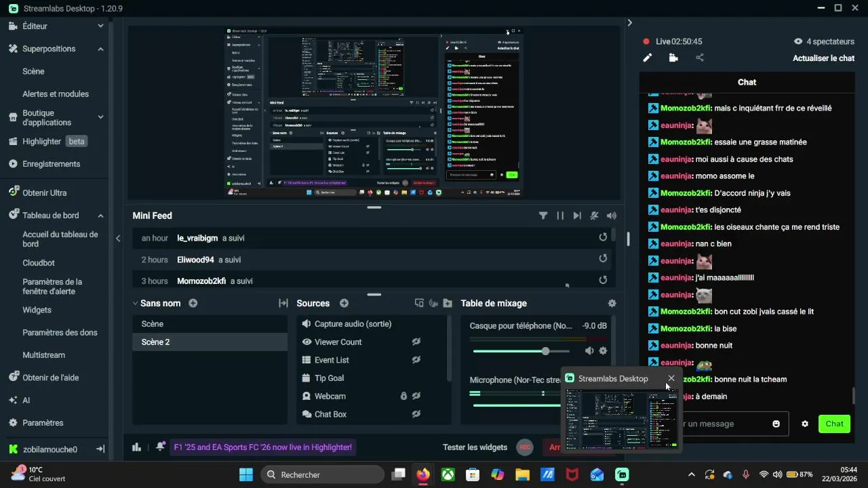Add a new source with plus icon
Screen dimensions: 868x488
(x=344, y=303)
